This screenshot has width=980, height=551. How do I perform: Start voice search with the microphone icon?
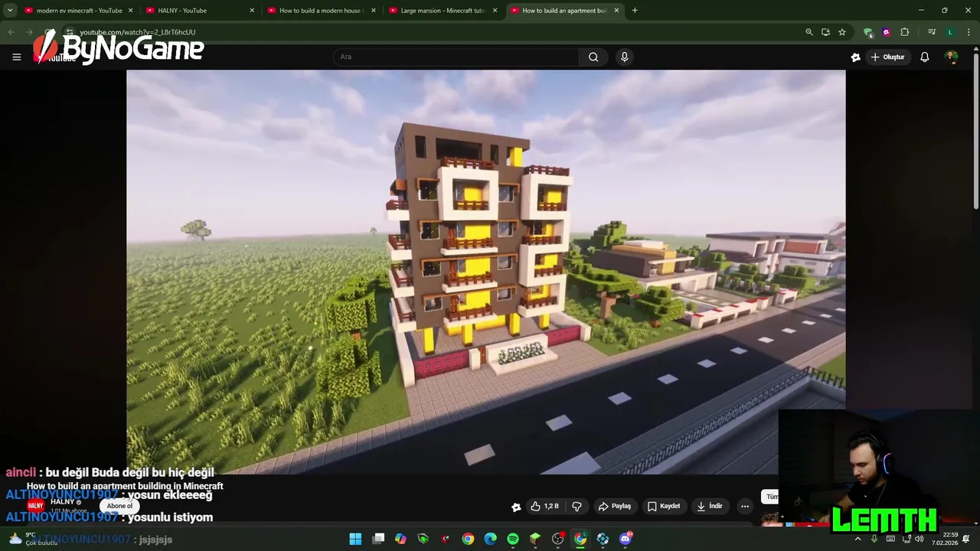pos(625,57)
